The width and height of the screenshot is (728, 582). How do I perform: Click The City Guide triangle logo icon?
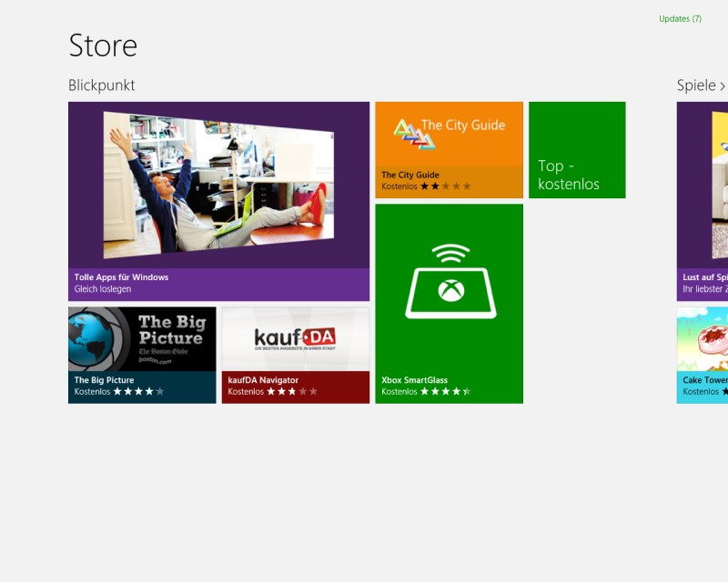click(x=415, y=134)
